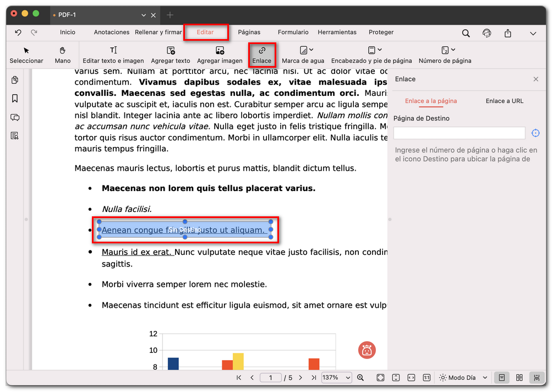Image resolution: width=552 pixels, height=392 pixels.
Task: Open the page thumbnails sidebar panel
Action: click(15, 80)
